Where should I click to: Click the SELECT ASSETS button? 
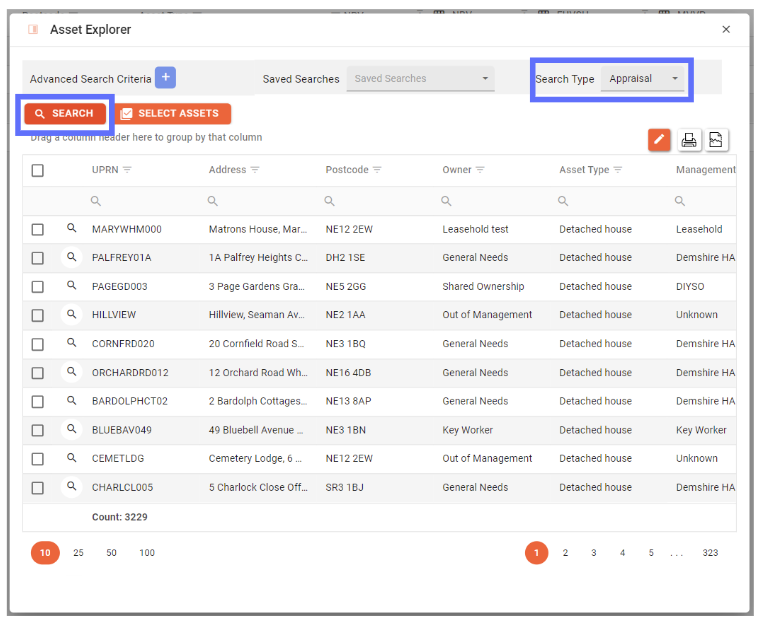[172, 114]
